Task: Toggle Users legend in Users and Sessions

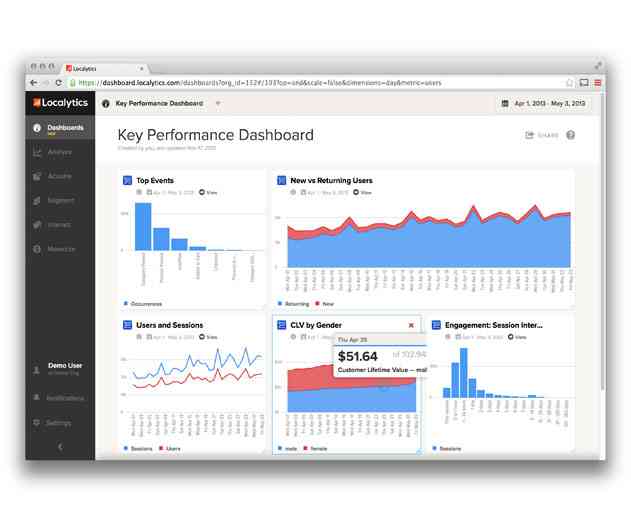Action: click(x=170, y=448)
